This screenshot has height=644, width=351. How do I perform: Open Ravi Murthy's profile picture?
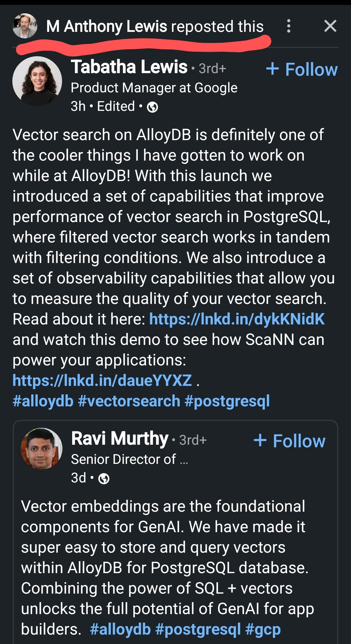(41, 449)
